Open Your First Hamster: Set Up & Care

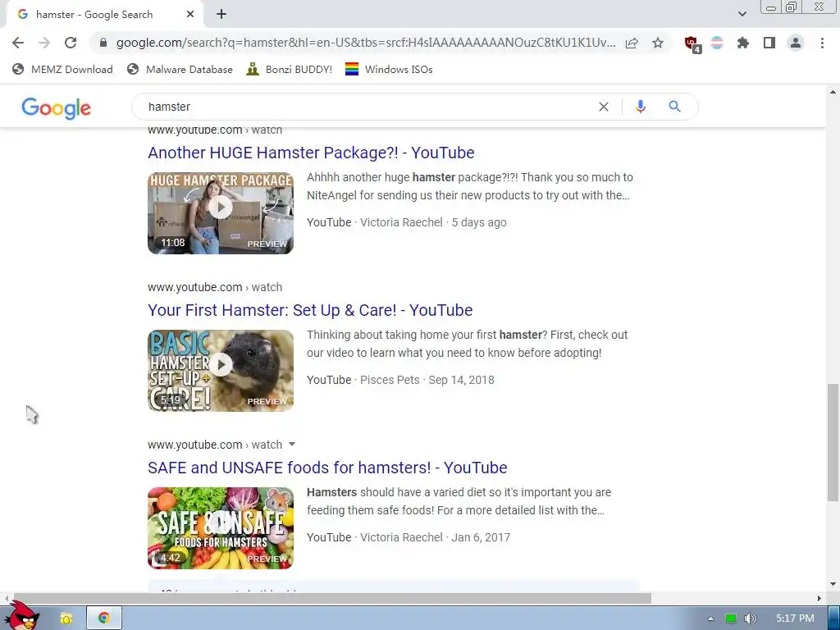[310, 310]
